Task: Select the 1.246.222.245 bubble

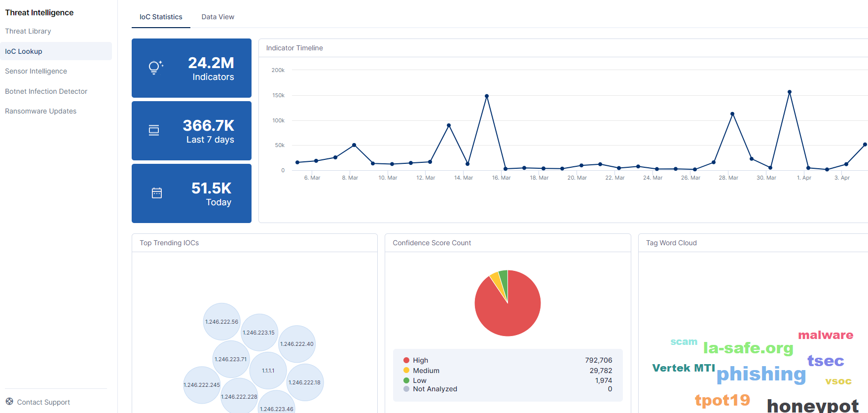Action: point(202,385)
